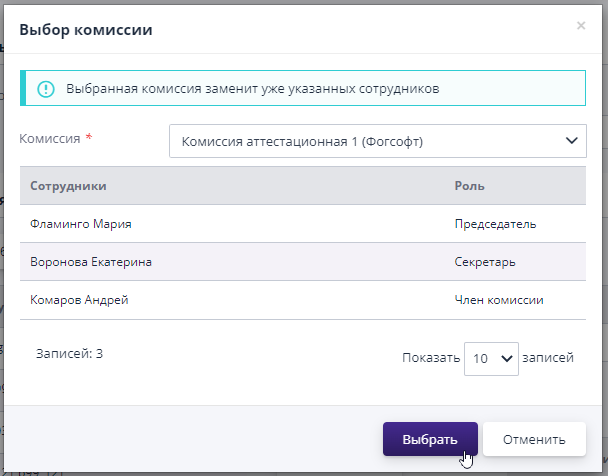Click the Член комиссии role cell
Image resolution: width=608 pixels, height=476 pixels.
tap(499, 300)
